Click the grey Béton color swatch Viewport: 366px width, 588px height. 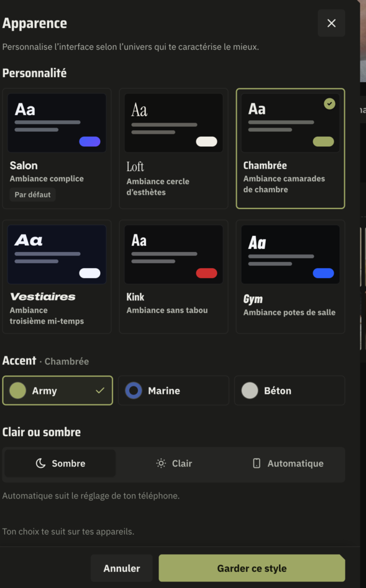(250, 390)
